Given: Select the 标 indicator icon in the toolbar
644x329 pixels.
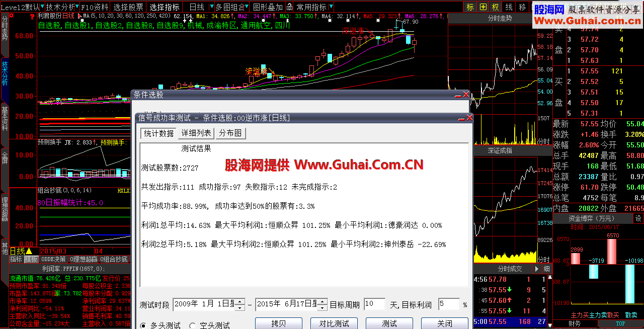Looking at the screenshot, I should coord(470,7).
